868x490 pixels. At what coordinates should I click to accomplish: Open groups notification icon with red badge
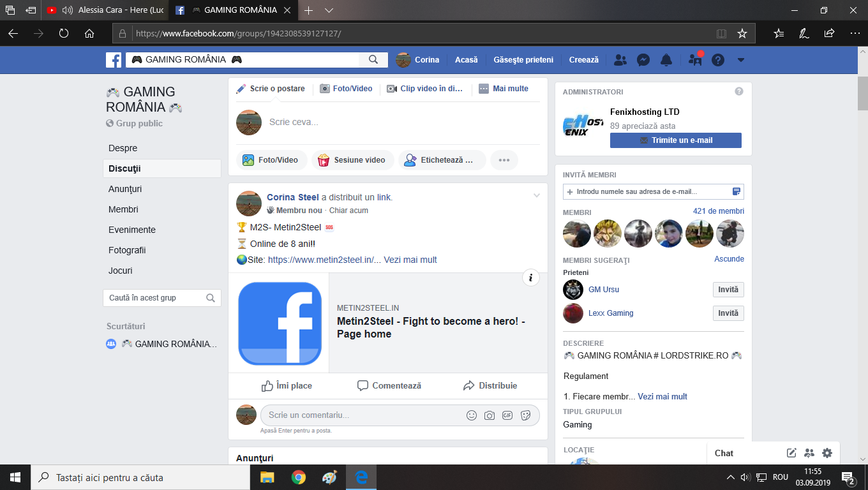click(695, 60)
